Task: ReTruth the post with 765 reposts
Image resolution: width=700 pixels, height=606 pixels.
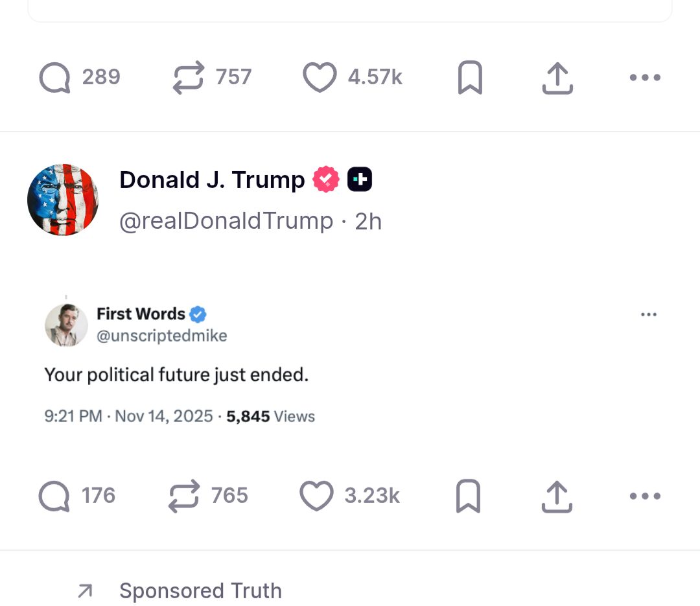Action: (x=185, y=496)
